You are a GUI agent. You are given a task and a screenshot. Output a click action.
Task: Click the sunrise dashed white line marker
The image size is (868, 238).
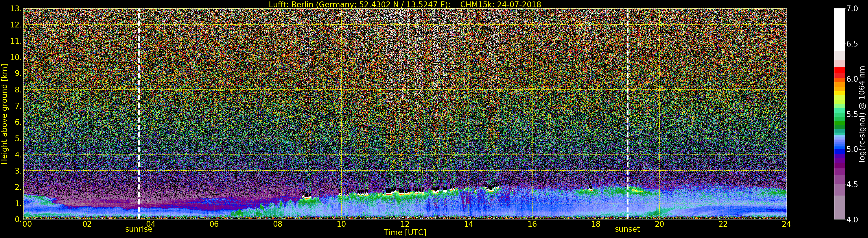(139, 114)
